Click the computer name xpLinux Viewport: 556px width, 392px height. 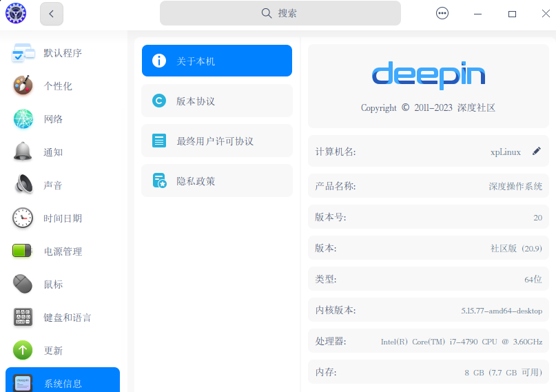[x=506, y=152]
